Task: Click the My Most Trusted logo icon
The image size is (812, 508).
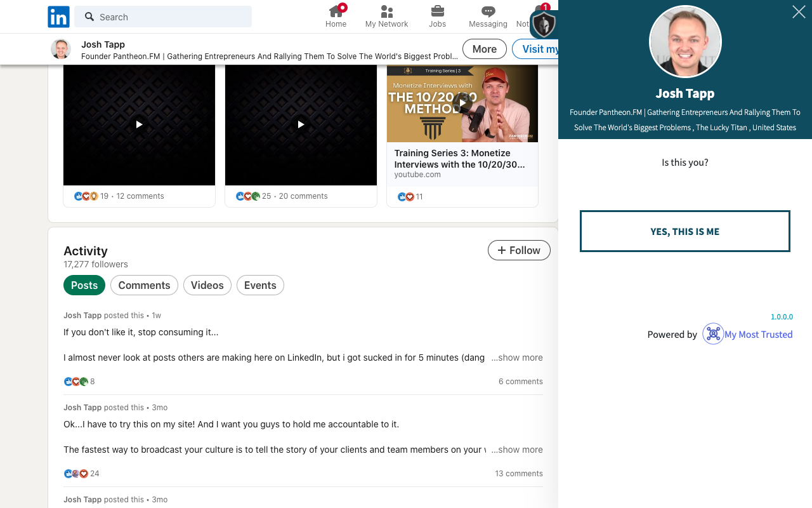Action: click(x=713, y=334)
